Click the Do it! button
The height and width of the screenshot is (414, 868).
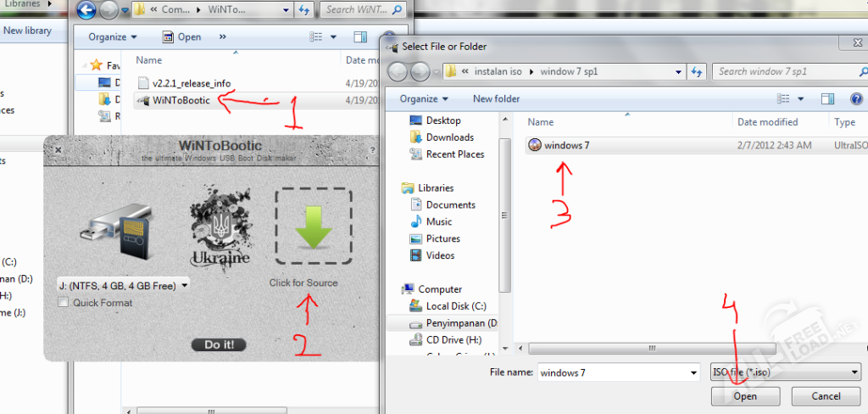tap(219, 344)
